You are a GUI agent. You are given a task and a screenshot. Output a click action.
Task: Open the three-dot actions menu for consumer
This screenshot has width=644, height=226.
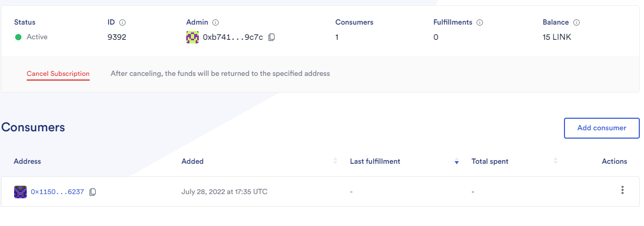tap(622, 190)
